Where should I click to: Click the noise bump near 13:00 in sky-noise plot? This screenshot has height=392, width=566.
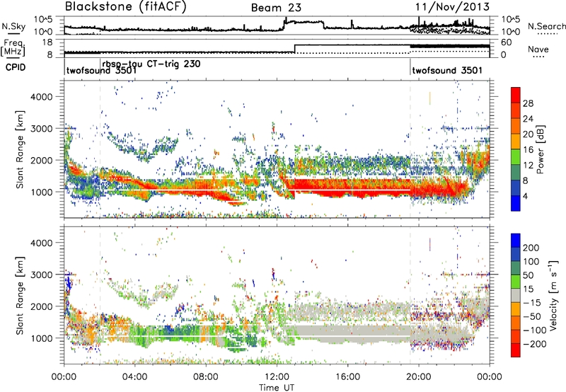pyautogui.click(x=304, y=23)
